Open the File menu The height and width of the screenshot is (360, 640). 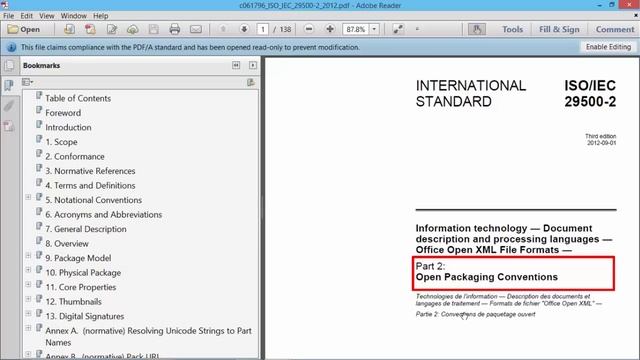pos(9,16)
